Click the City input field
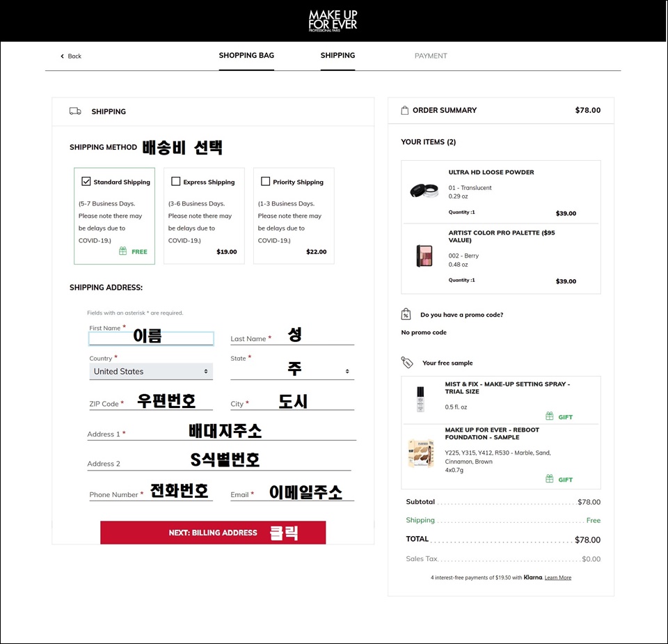This screenshot has width=668, height=644. [x=292, y=403]
